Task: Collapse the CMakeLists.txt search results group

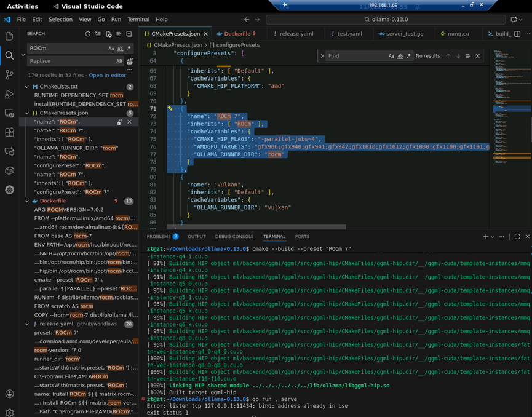Action: (x=27, y=87)
